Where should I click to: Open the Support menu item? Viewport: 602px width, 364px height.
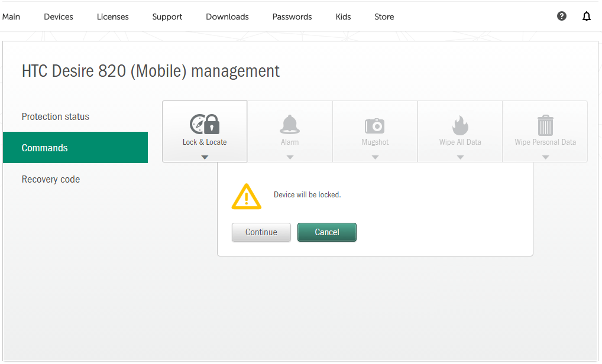tap(167, 17)
